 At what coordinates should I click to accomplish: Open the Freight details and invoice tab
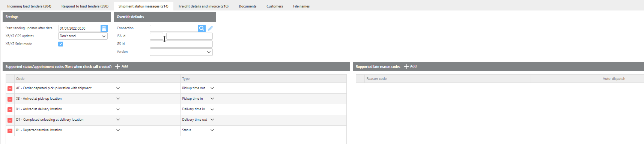(x=203, y=6)
